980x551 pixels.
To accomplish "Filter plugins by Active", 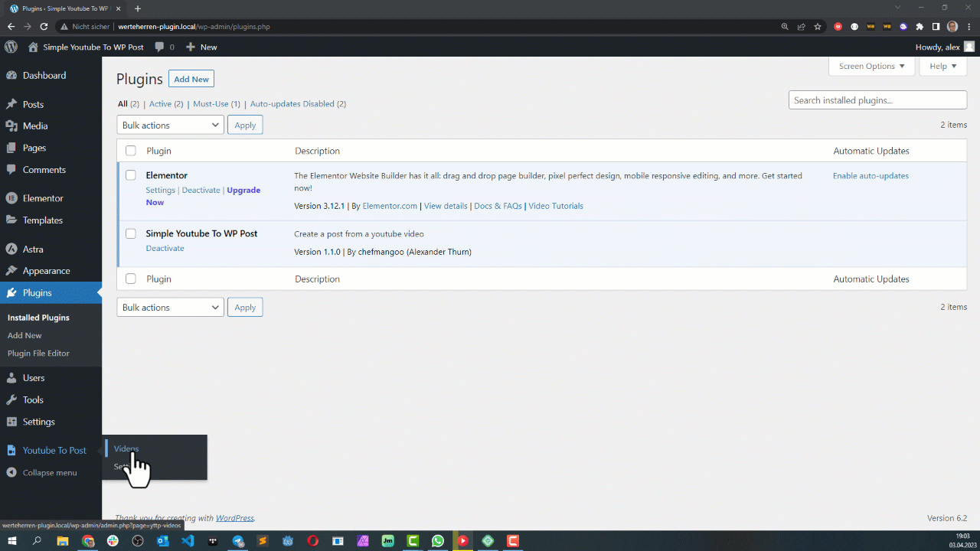I will click(160, 103).
